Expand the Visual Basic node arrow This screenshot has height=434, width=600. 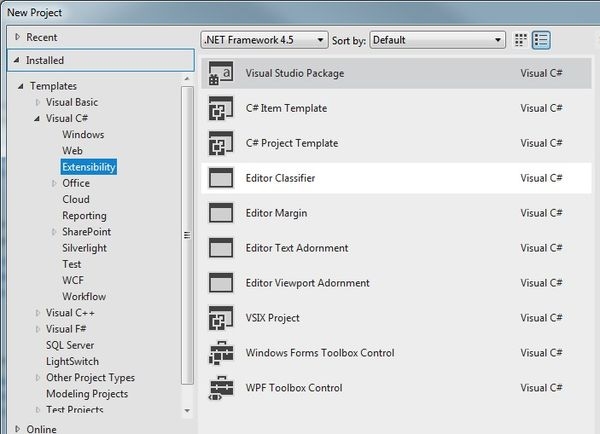point(38,102)
